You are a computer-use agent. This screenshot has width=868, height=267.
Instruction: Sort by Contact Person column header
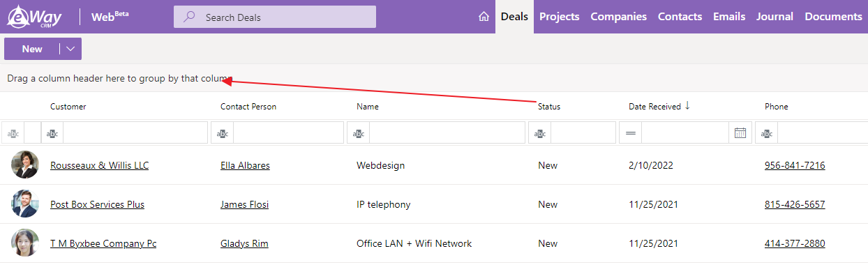coord(248,107)
